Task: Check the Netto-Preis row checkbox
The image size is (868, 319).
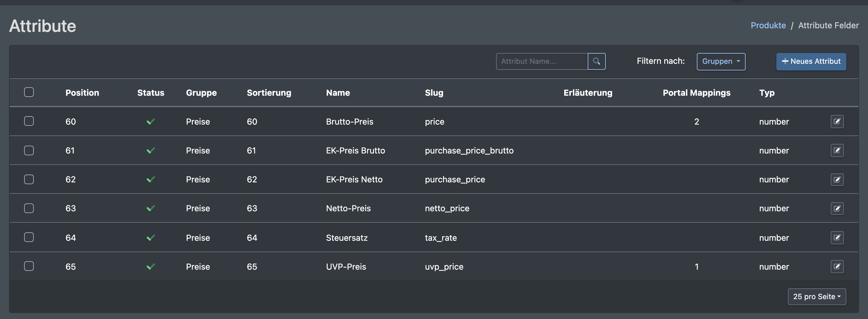Action: [29, 208]
